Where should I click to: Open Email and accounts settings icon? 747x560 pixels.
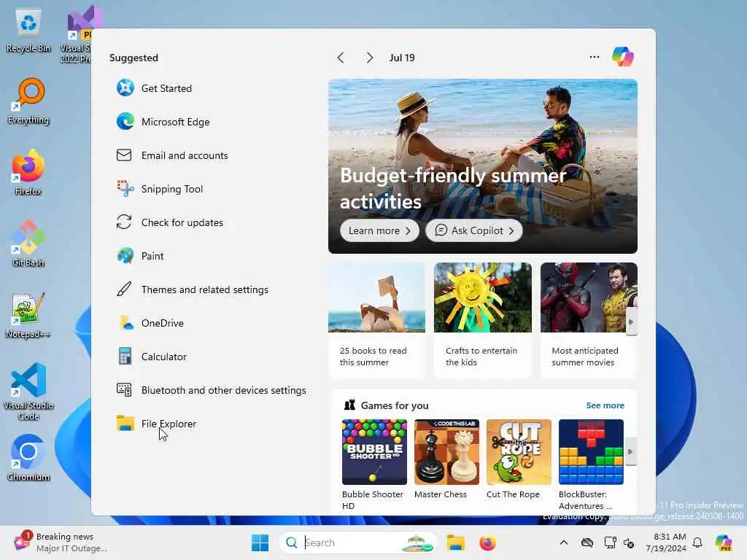point(124,155)
